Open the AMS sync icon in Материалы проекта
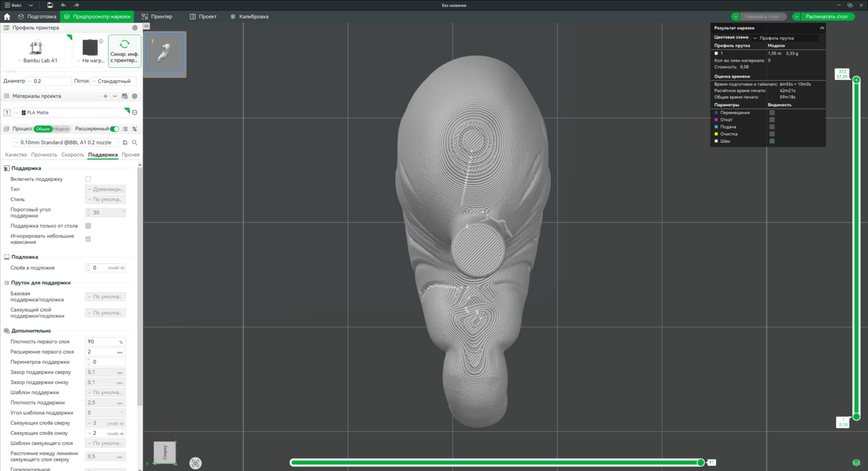868x471 pixels. [x=125, y=96]
